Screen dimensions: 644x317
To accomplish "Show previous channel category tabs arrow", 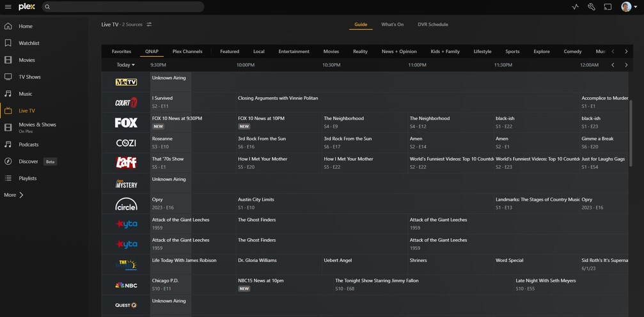I will point(613,51).
